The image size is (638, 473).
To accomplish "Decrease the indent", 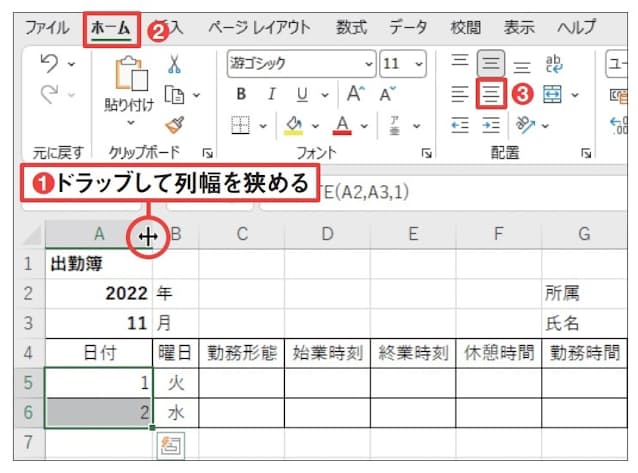I will click(460, 125).
